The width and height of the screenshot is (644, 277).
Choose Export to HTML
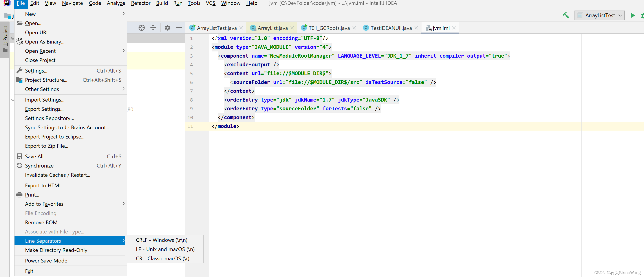71,185
